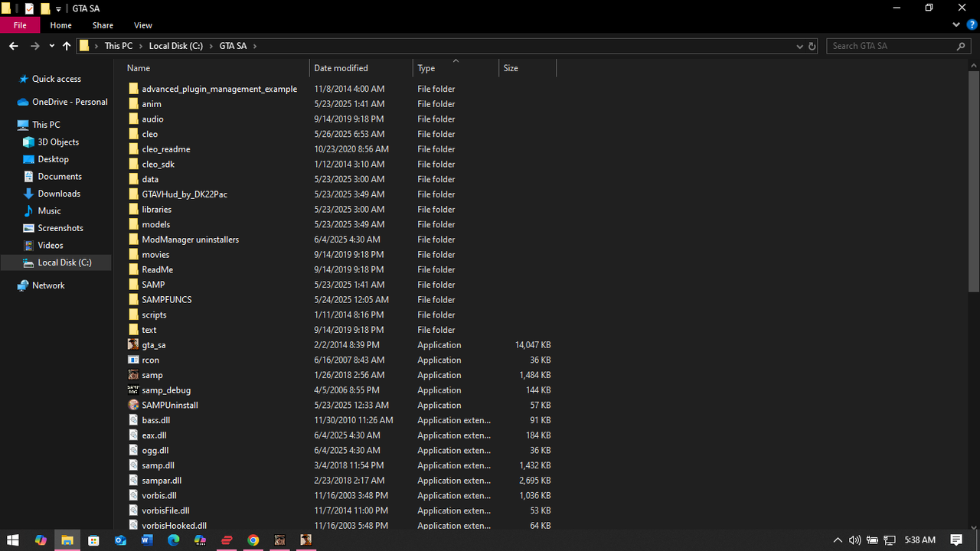The width and height of the screenshot is (980, 551).
Task: Click Local Disk (C:) in address breadcrumb
Action: (176, 47)
